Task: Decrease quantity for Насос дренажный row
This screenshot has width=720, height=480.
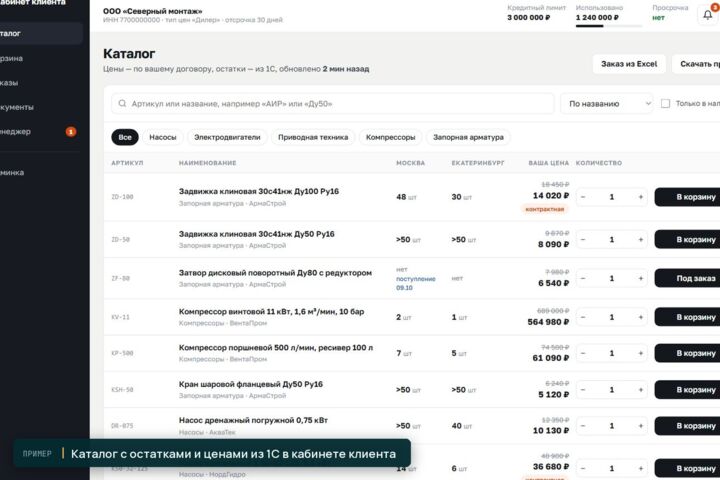Action: pyautogui.click(x=583, y=426)
